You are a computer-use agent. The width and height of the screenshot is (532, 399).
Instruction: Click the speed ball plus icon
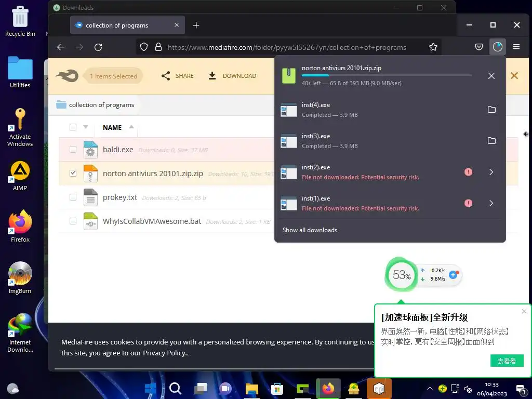click(x=453, y=274)
